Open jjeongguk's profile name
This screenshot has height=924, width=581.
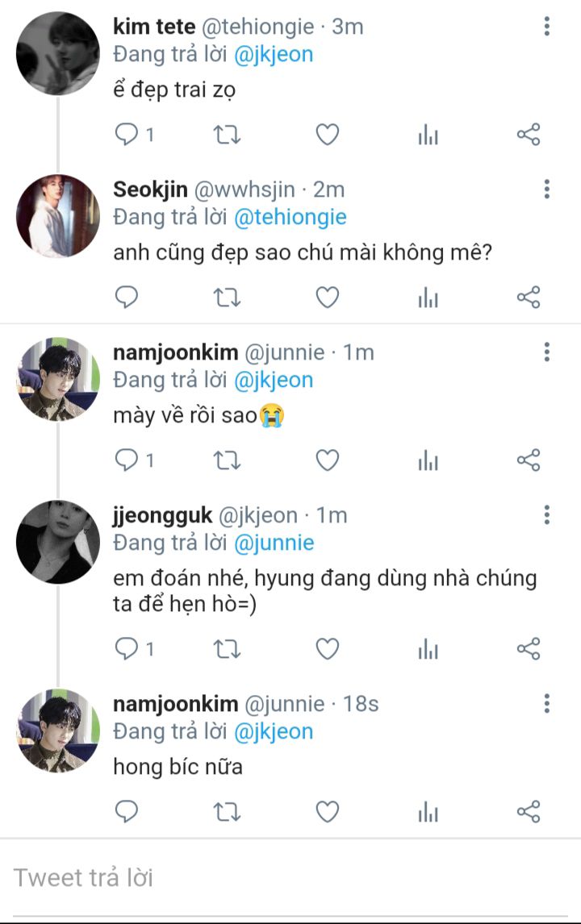tap(162, 515)
